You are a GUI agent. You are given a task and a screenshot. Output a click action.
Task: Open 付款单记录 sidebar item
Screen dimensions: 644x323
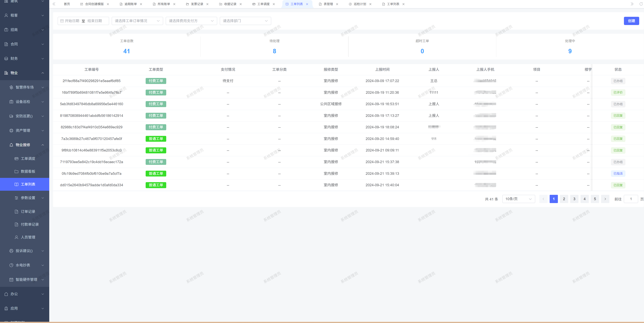pos(30,224)
